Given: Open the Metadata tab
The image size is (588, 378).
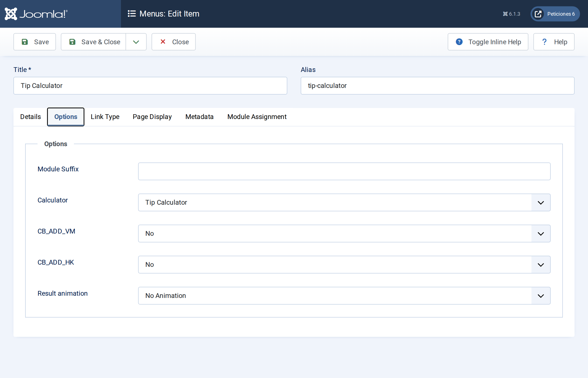Looking at the screenshot, I should pyautogui.click(x=199, y=117).
